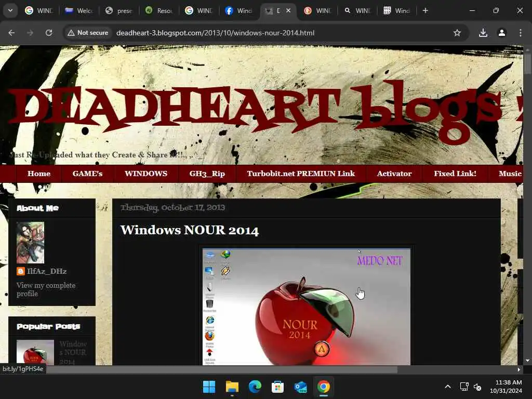Open File Explorer from the taskbar
This screenshot has width=532, height=399.
[x=232, y=387]
